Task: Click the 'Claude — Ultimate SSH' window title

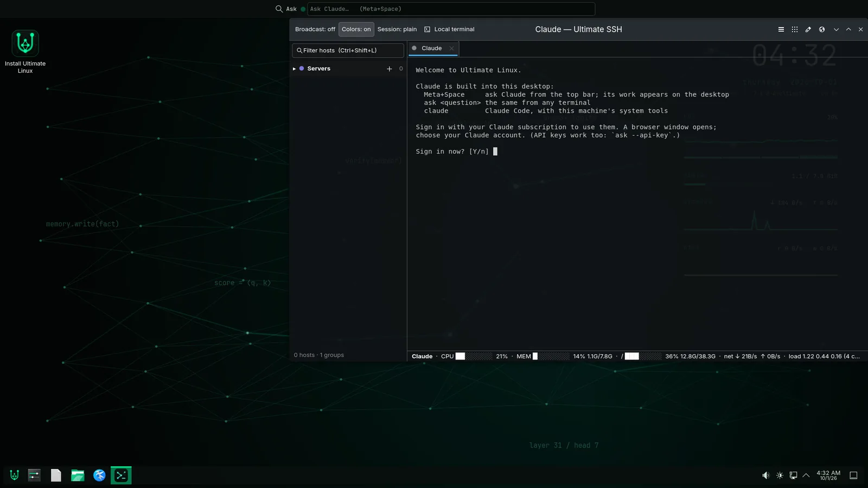Action: (578, 29)
